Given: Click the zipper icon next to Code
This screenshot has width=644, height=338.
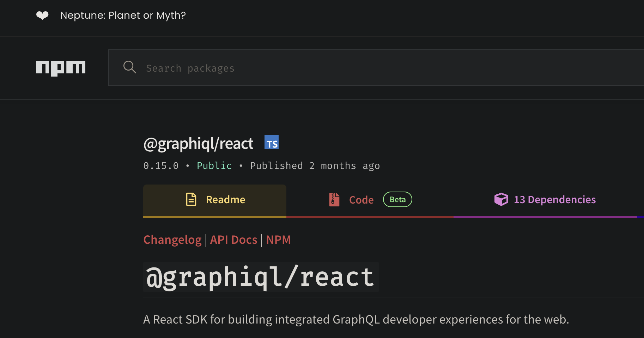Looking at the screenshot, I should pyautogui.click(x=334, y=199).
